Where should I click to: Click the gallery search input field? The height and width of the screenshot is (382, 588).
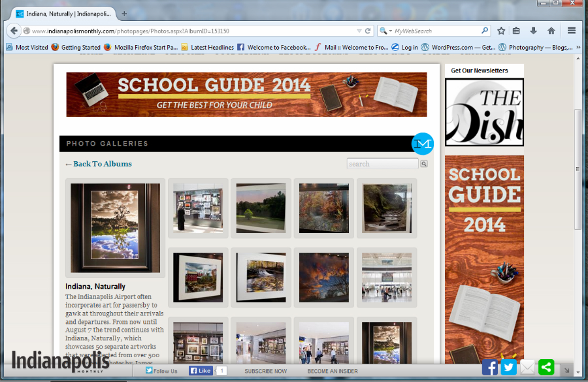383,164
